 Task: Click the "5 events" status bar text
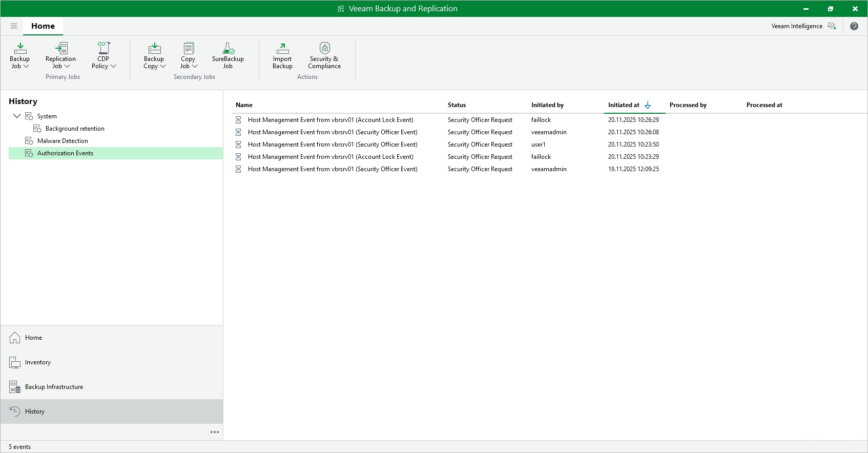[19, 447]
